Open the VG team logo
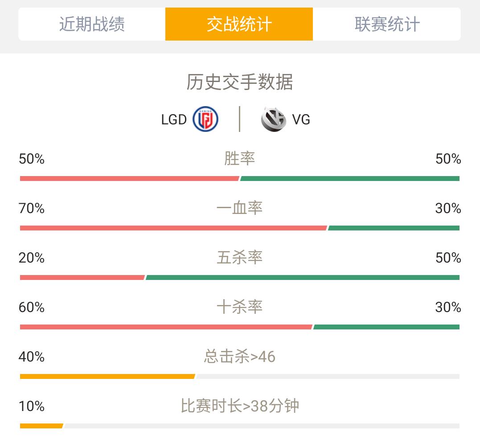480x448 pixels. (273, 119)
